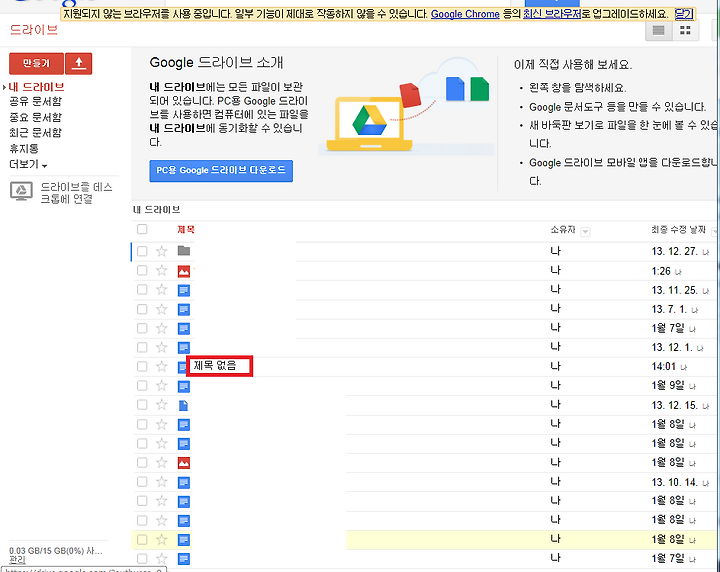Switch to list view layout
720x572 pixels.
(659, 31)
